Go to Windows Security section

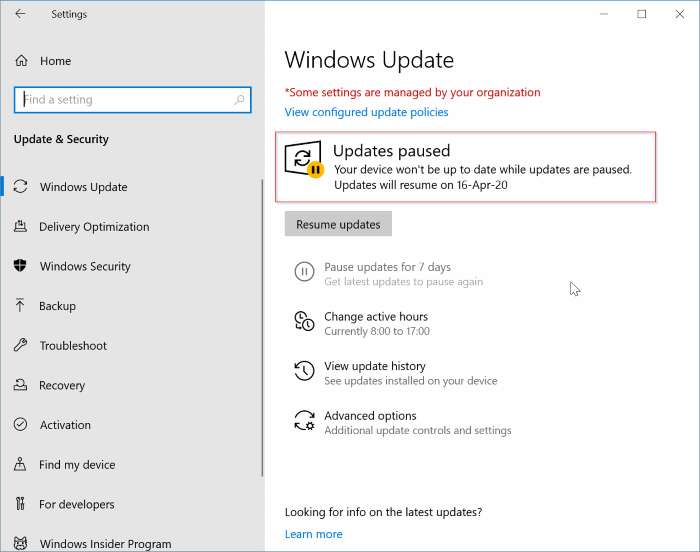[85, 266]
